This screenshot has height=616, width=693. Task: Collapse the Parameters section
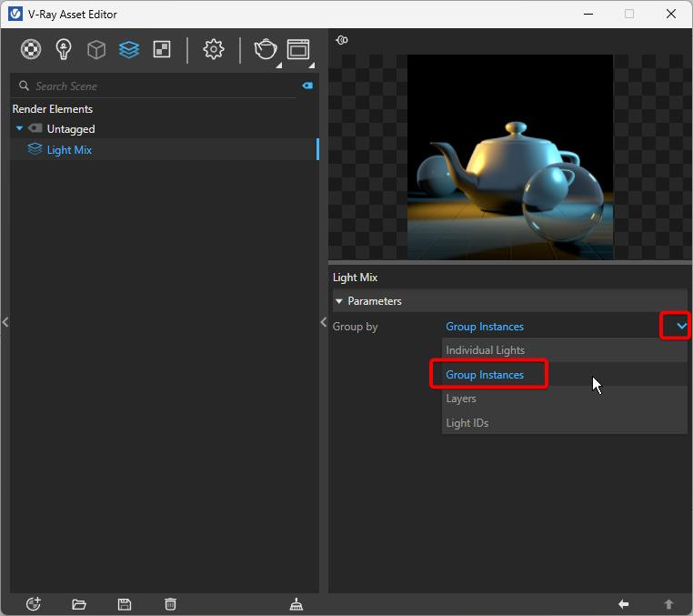[339, 301]
